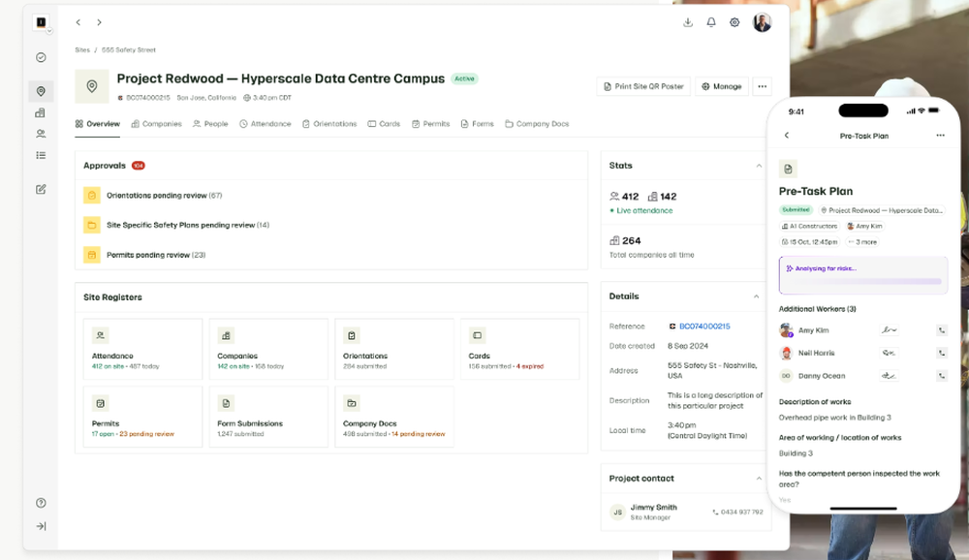
Task: Open the notifications bell icon
Action: point(711,22)
